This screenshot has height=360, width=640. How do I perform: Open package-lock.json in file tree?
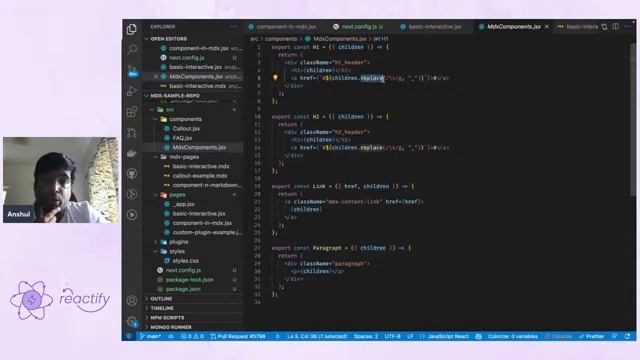coord(190,280)
